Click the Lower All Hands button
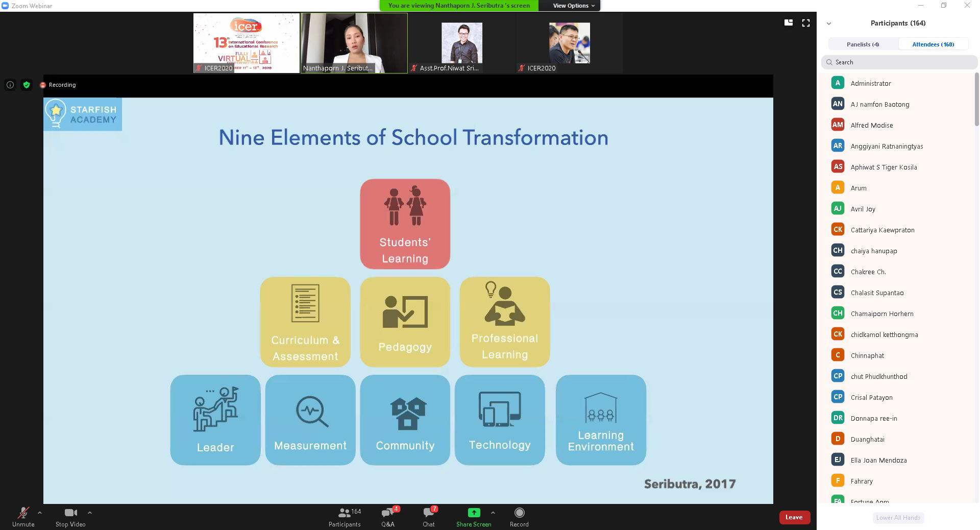 (x=898, y=518)
